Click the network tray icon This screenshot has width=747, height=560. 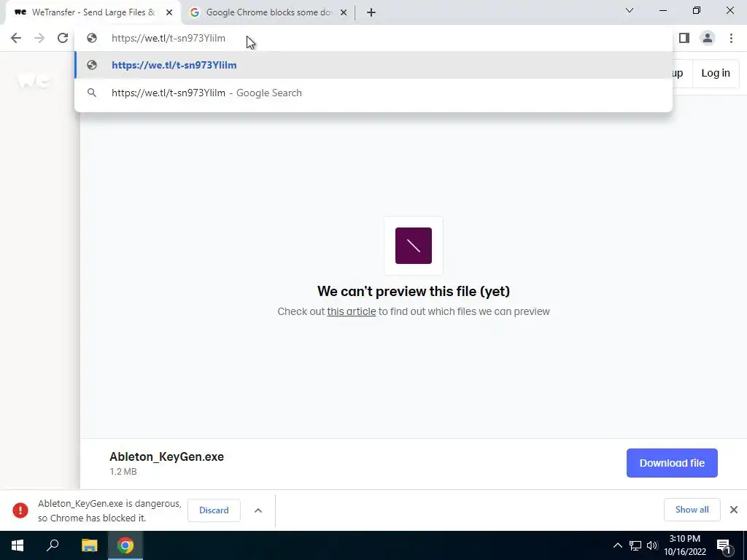click(635, 545)
